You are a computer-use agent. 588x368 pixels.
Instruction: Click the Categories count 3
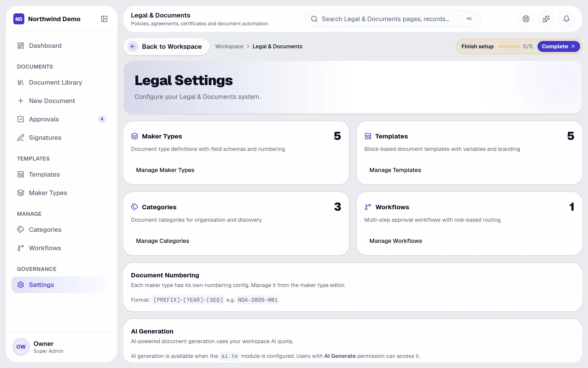tap(337, 207)
